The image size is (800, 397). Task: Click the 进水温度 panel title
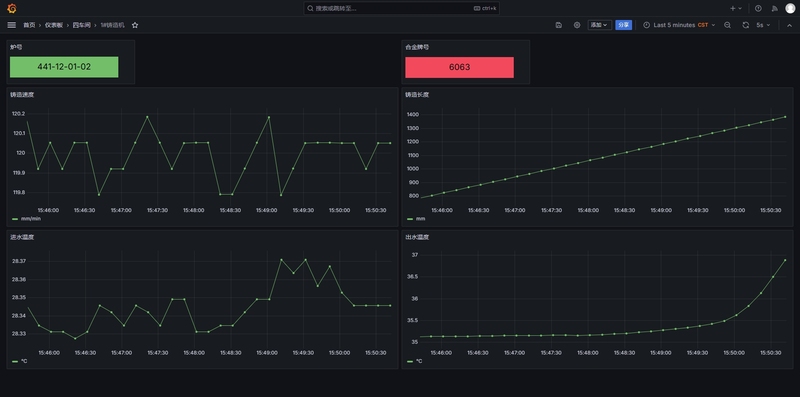click(x=22, y=237)
